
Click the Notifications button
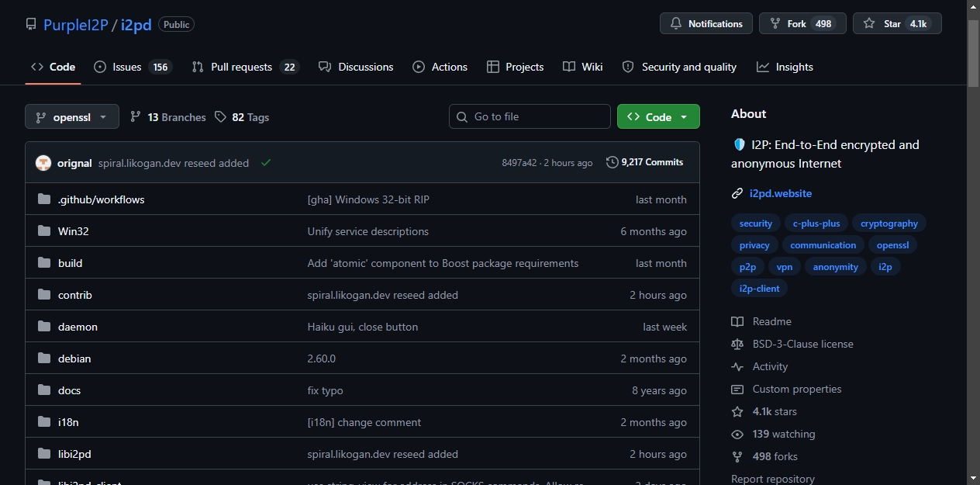706,23
